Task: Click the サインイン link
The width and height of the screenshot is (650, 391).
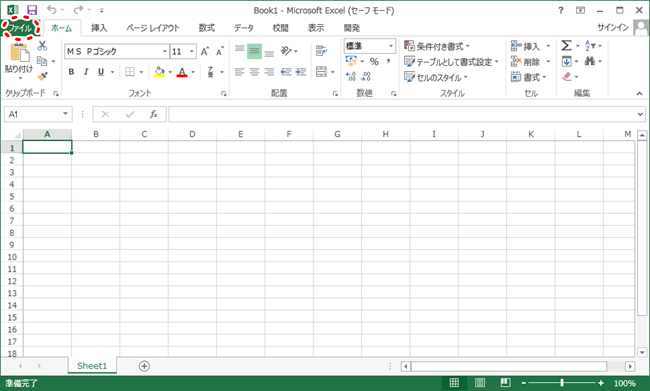Action: 613,27
